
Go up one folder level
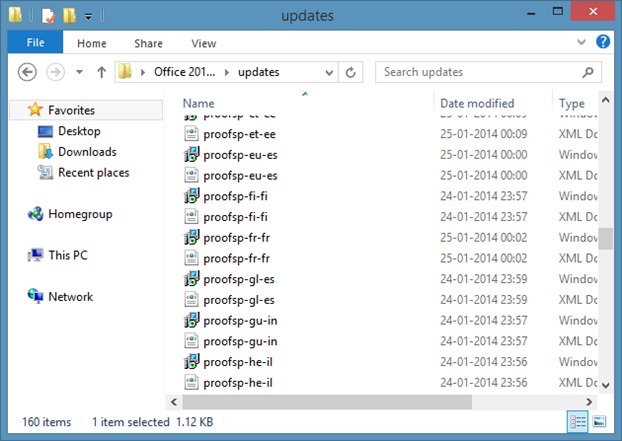[102, 72]
